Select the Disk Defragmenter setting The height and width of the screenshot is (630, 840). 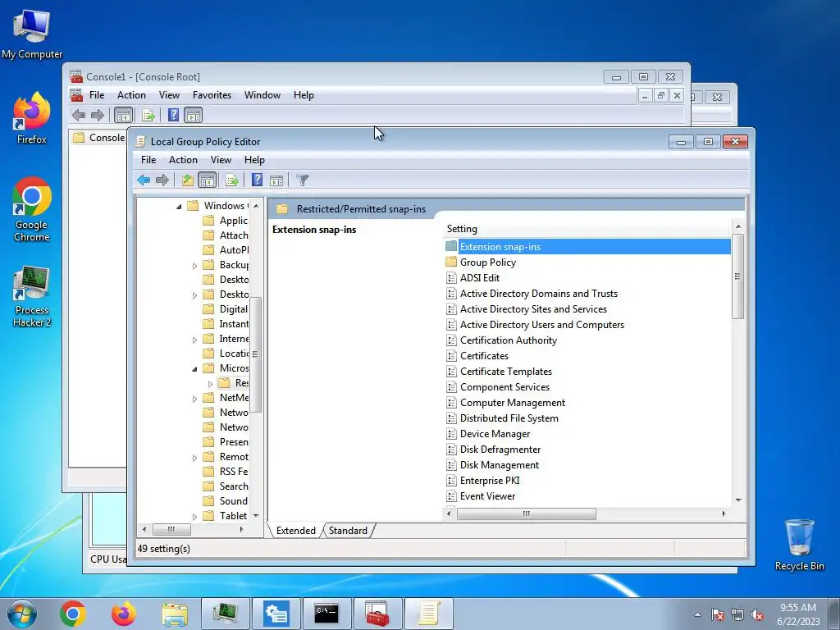(500, 450)
